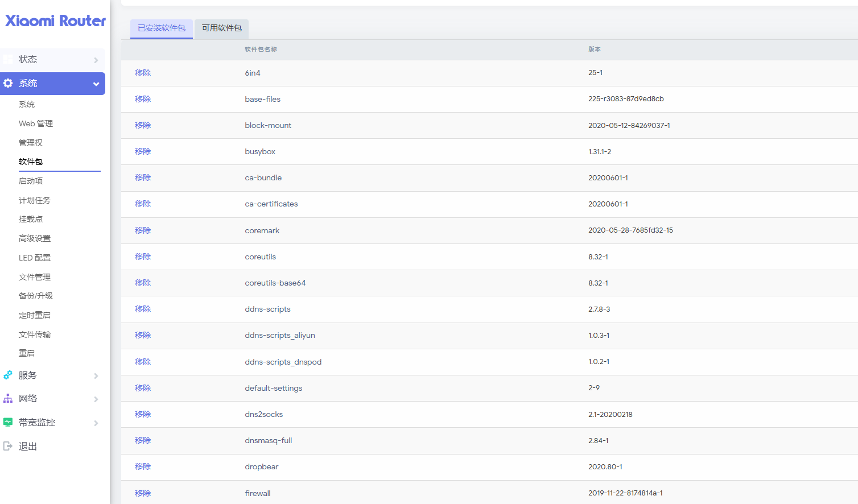The height and width of the screenshot is (504, 858).
Task: Switch to the 可用软件包 tab
Action: pyautogui.click(x=221, y=28)
